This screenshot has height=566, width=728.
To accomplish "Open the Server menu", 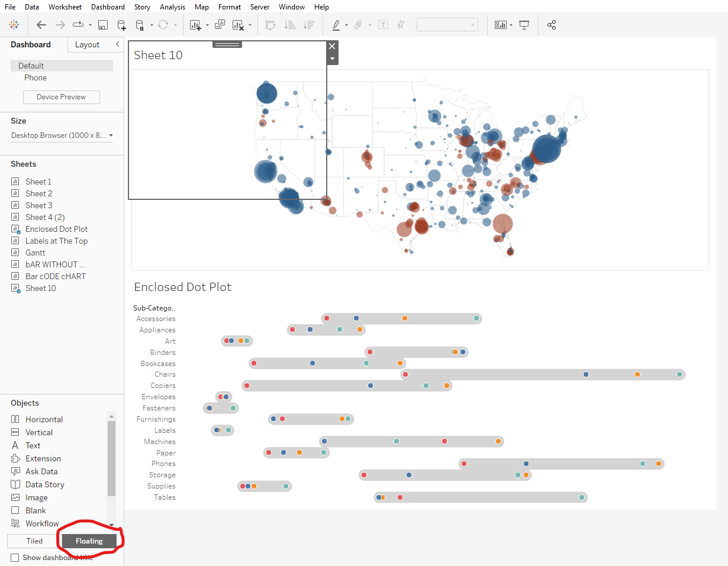I will (x=260, y=7).
